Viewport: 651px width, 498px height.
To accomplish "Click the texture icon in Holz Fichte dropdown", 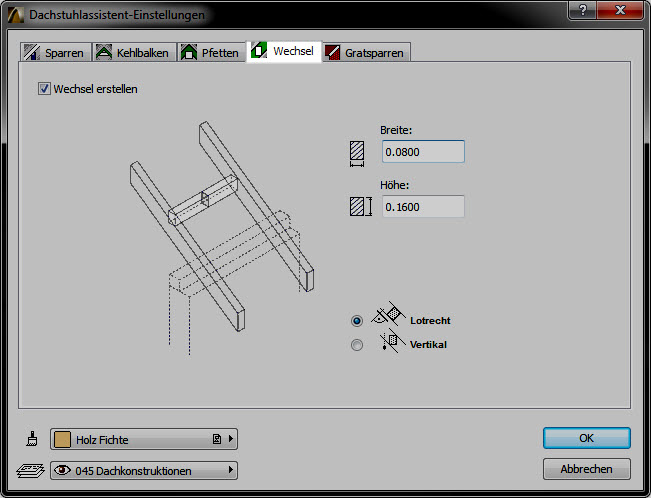I will click(217, 439).
